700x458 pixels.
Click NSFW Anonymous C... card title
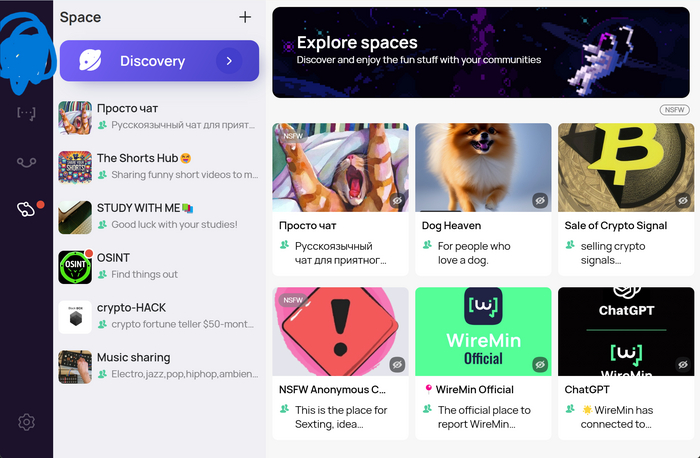332,389
